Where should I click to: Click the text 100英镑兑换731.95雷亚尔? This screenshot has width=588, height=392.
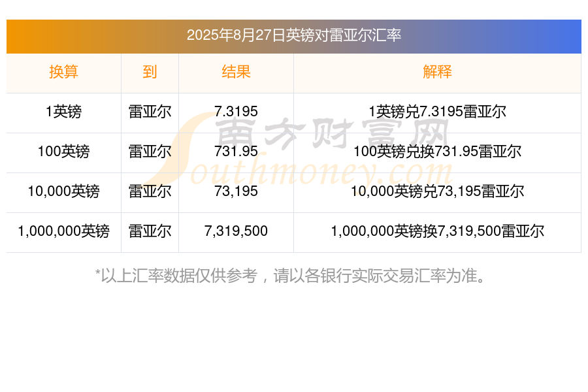[x=437, y=152]
